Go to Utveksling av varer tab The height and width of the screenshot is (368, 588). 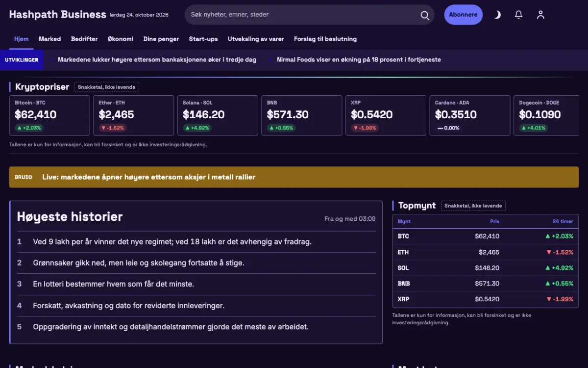pyautogui.click(x=256, y=39)
